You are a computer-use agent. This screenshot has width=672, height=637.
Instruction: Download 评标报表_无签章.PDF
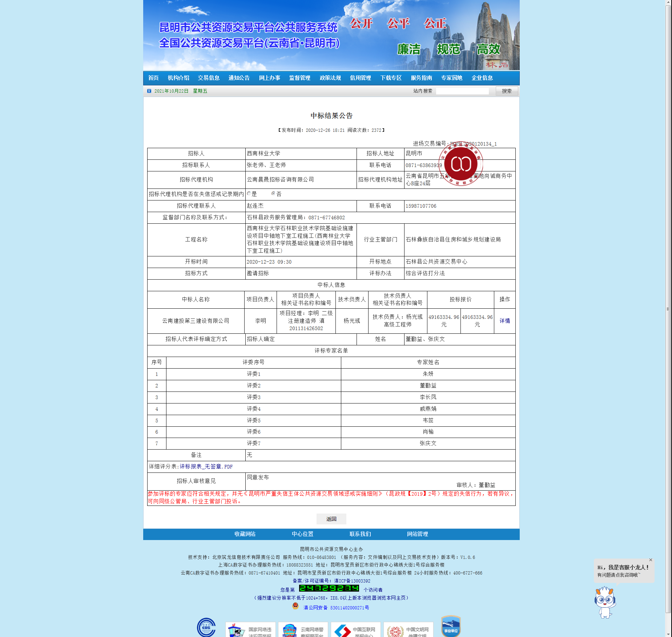click(206, 467)
